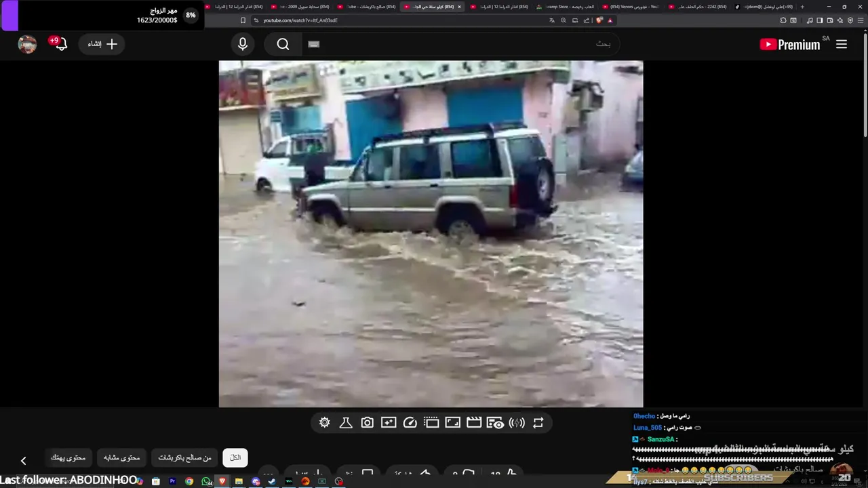Open the Chrome icon in the taskbar

point(189,481)
